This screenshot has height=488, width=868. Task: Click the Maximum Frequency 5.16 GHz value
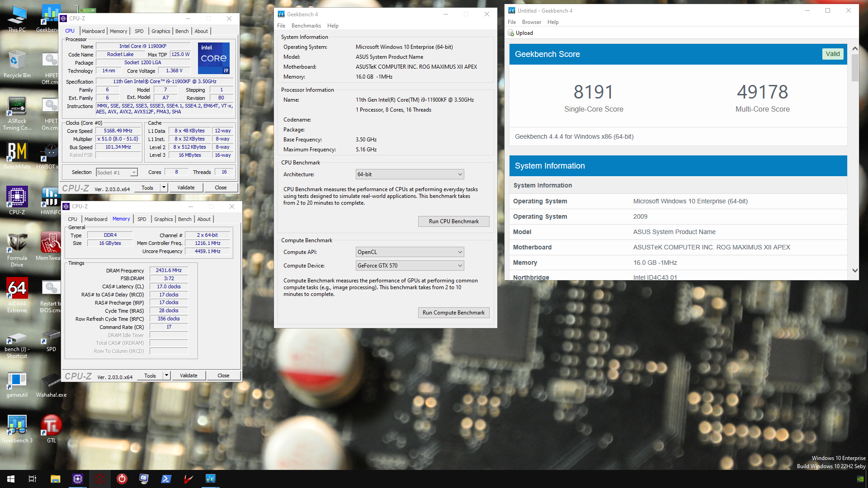pos(366,150)
